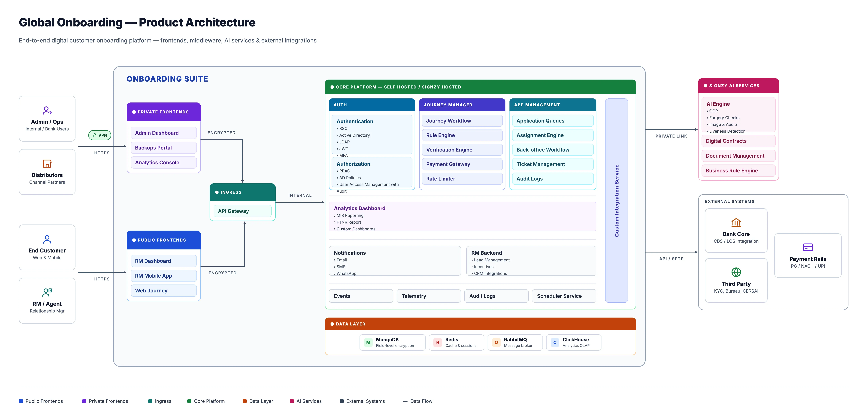Click the App Management header

click(x=553, y=105)
